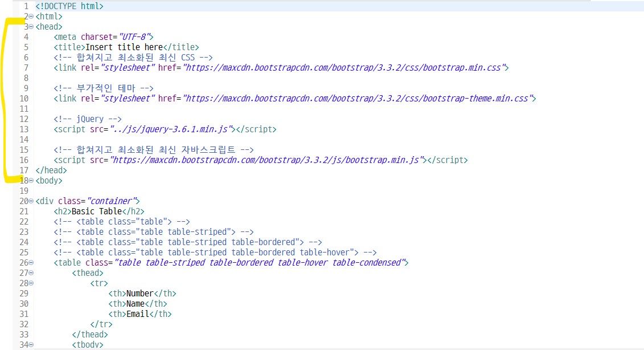The width and height of the screenshot is (644, 350).
Task: Click line number 8 of the empty line
Action: point(26,78)
